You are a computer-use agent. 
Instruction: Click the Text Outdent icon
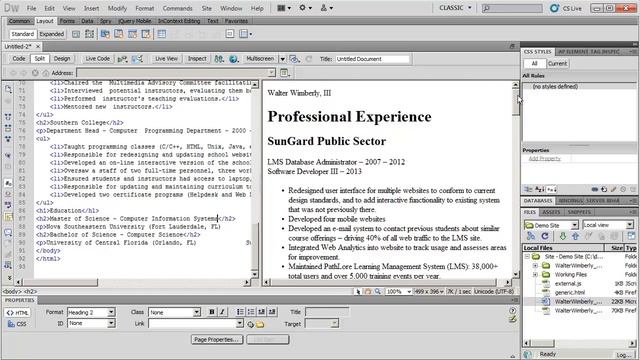point(261,312)
